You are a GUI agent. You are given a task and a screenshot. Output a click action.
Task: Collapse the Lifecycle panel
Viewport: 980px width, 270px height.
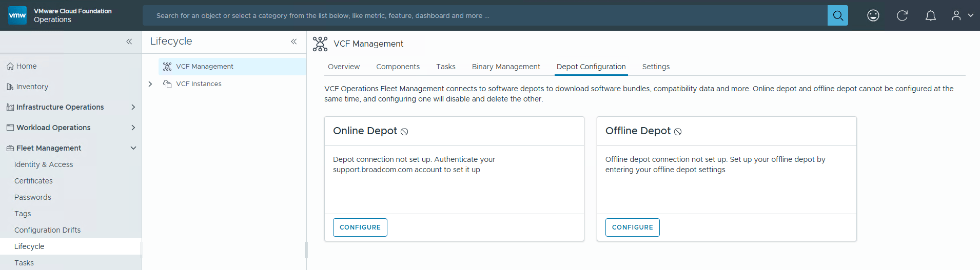[294, 41]
